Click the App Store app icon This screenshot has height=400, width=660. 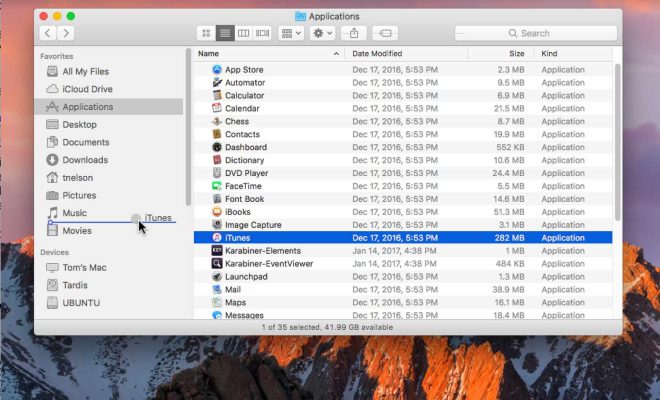click(x=217, y=69)
